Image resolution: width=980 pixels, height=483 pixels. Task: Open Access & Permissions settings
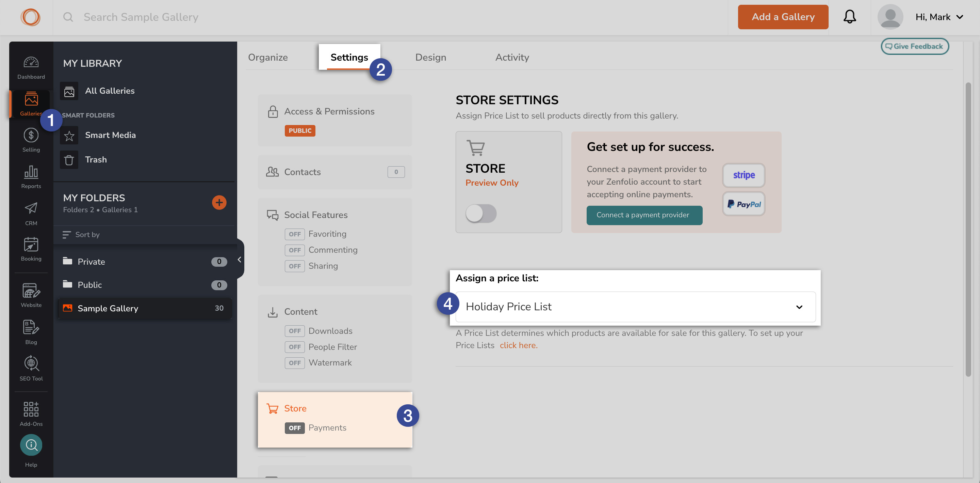(x=335, y=120)
